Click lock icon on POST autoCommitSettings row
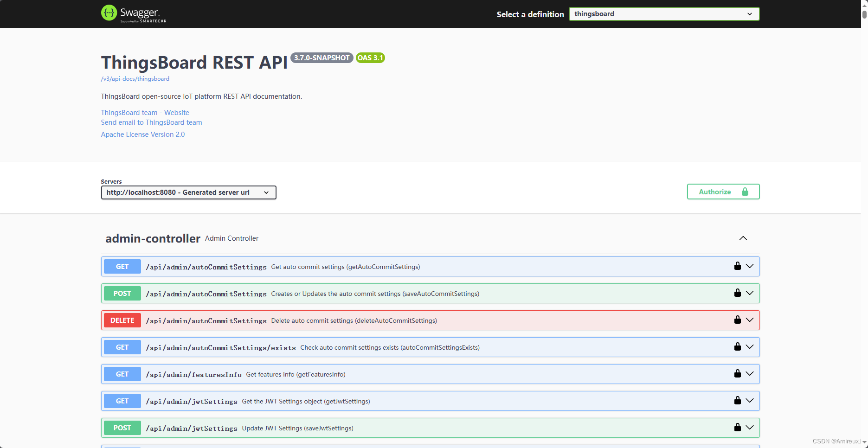Screen dimensions: 868x448 click(737, 293)
